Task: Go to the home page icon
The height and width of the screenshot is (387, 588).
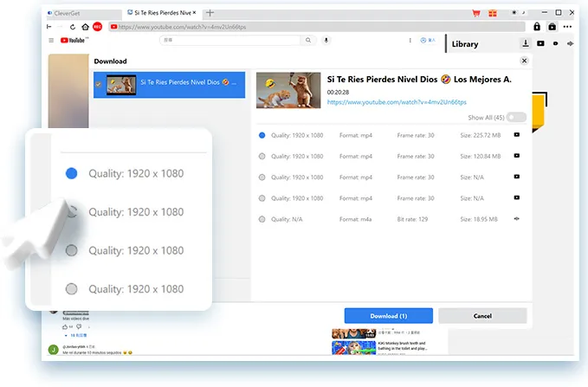Action: 85,27
